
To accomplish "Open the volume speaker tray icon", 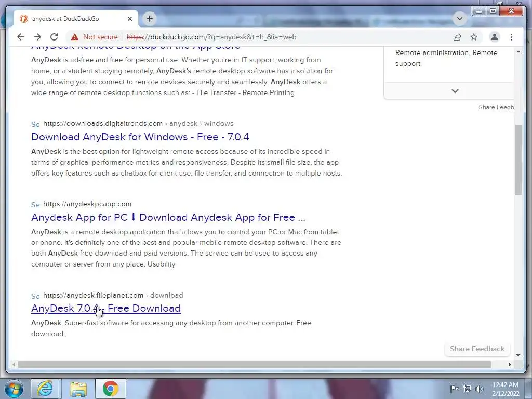I will [479, 389].
